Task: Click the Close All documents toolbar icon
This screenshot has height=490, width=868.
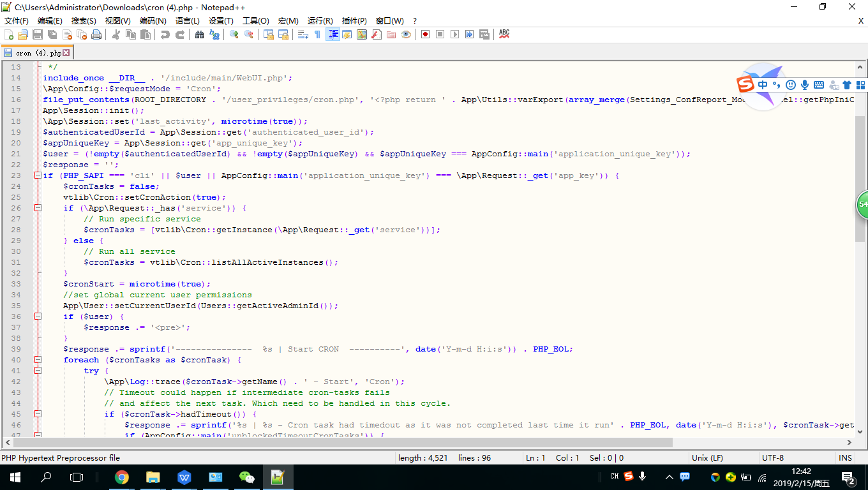Action: [x=81, y=34]
